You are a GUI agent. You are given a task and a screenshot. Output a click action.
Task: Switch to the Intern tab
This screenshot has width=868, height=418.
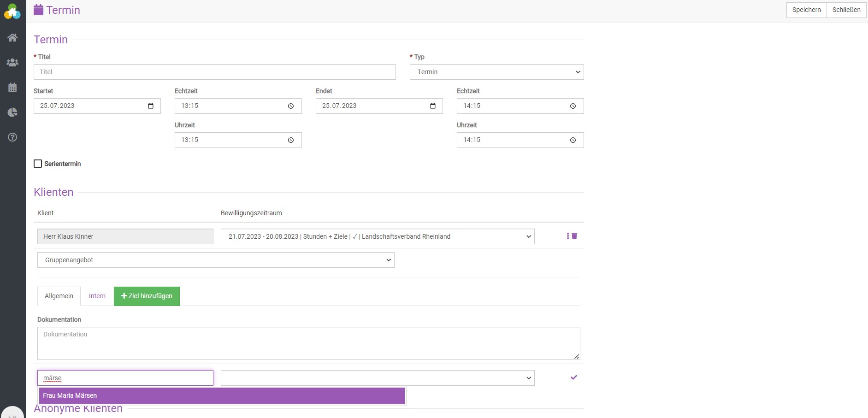(97, 296)
